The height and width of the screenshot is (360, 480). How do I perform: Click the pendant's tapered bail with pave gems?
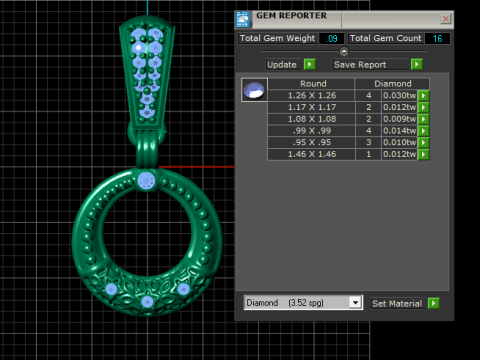click(x=147, y=72)
